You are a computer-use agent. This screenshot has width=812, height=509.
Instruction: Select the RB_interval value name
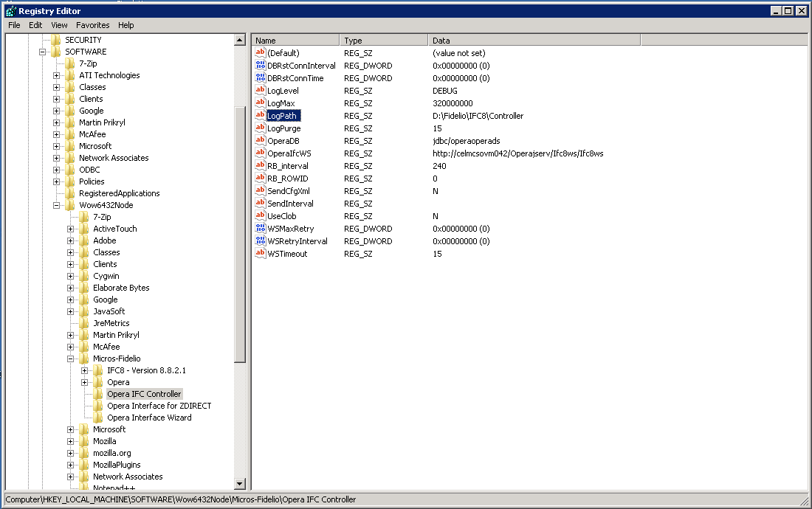tap(287, 165)
